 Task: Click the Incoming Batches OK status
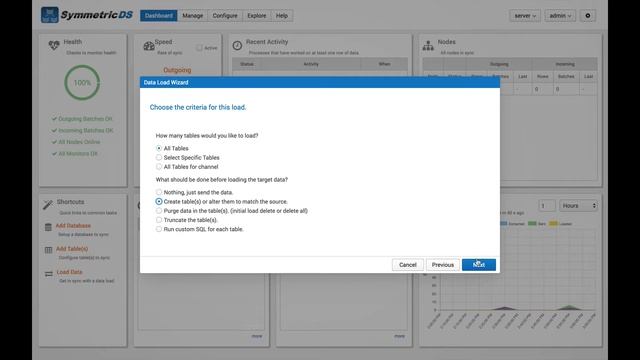(x=82, y=131)
